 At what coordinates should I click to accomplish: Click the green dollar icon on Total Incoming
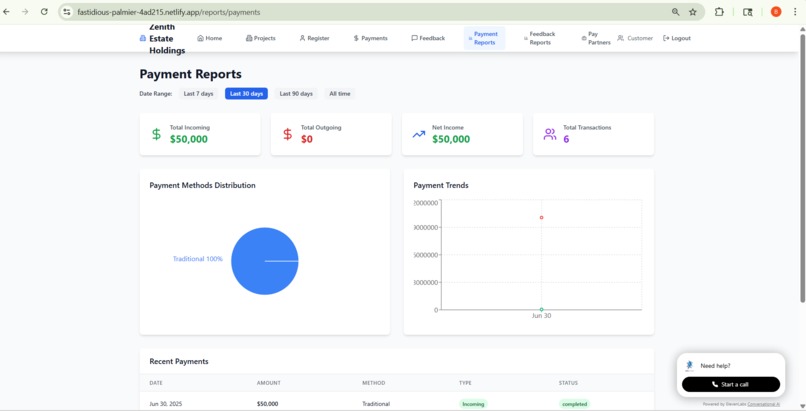click(156, 134)
